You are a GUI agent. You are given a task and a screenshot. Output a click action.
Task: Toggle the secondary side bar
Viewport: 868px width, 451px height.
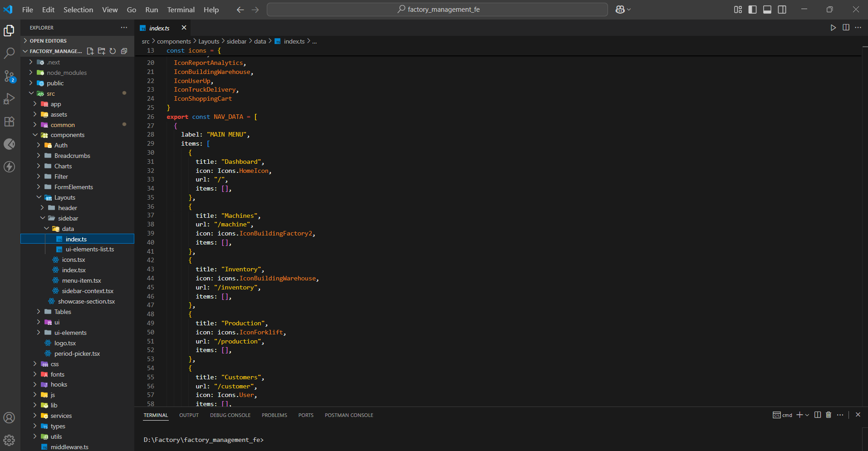(782, 10)
